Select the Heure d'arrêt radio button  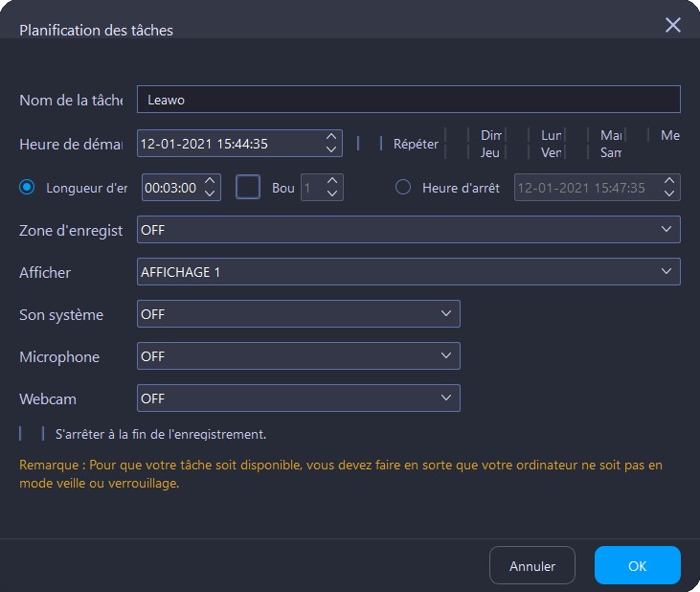[x=403, y=188]
